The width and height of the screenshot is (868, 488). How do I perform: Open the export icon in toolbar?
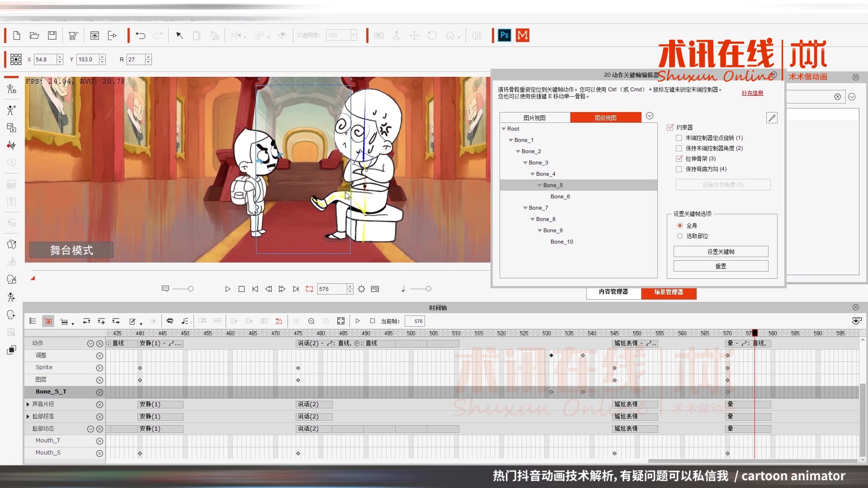click(112, 35)
